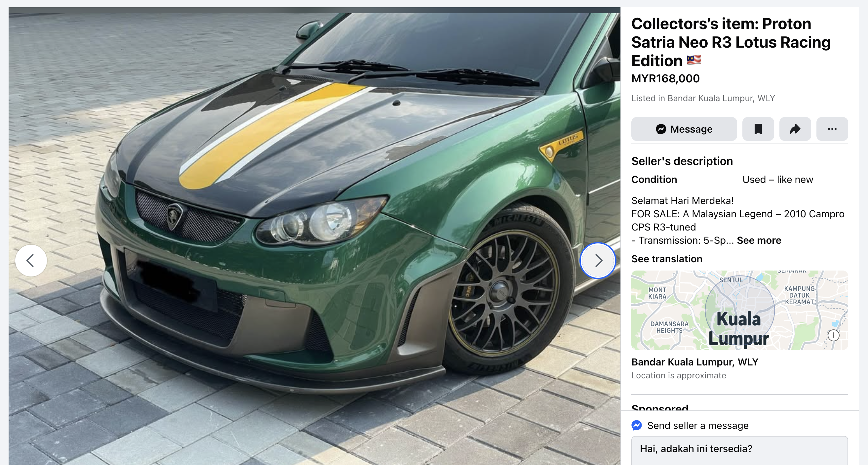Click the listing title Proton Satria Neo
This screenshot has width=868, height=465.
(730, 42)
